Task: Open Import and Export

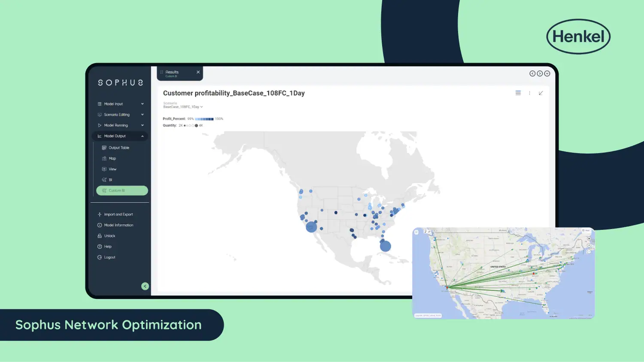Action: pyautogui.click(x=118, y=214)
